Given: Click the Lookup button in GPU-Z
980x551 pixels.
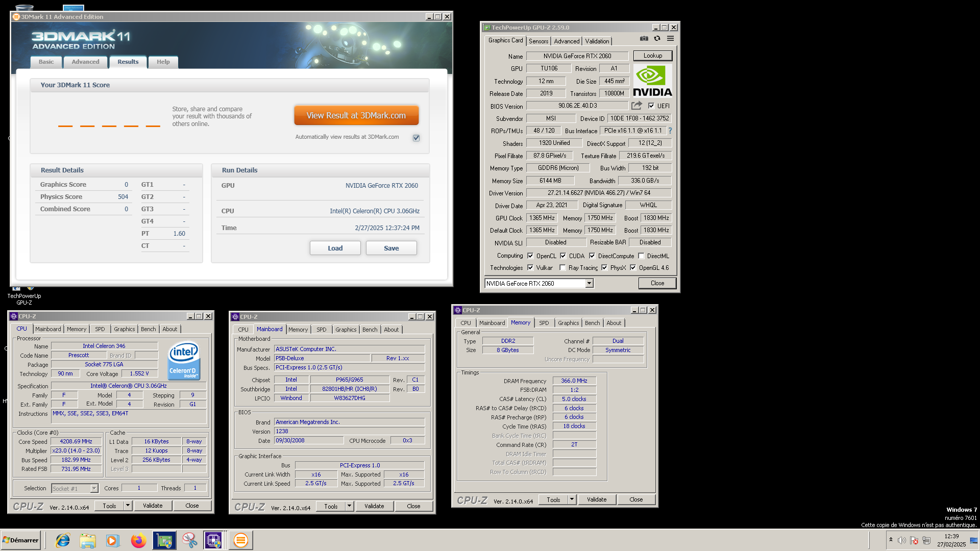Looking at the screenshot, I should [x=653, y=56].
